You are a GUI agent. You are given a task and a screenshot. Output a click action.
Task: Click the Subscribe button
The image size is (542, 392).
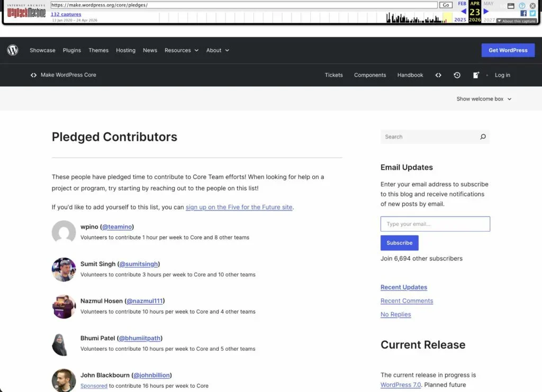coord(399,243)
